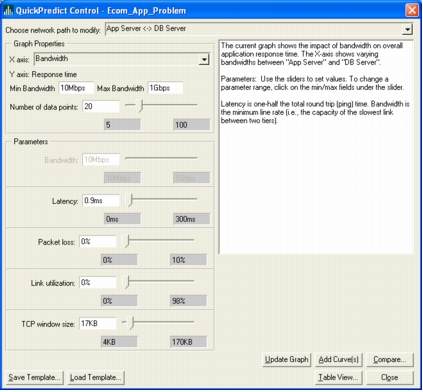Select the App Server <-> DB Server combo box
Image resolution: width=423 pixels, height=392 pixels.
pos(259,29)
